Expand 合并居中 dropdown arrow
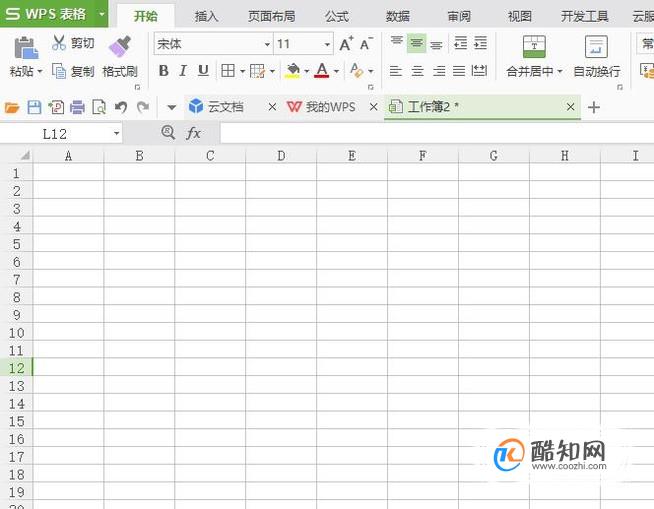Viewport: 654px width, 509px height. point(560,71)
